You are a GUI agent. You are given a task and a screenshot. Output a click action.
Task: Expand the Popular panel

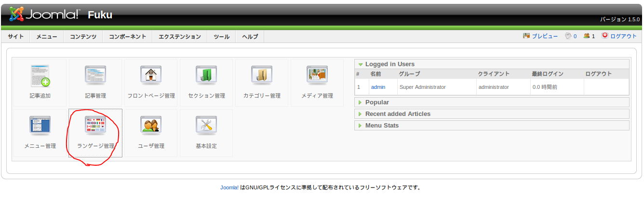(x=492, y=102)
